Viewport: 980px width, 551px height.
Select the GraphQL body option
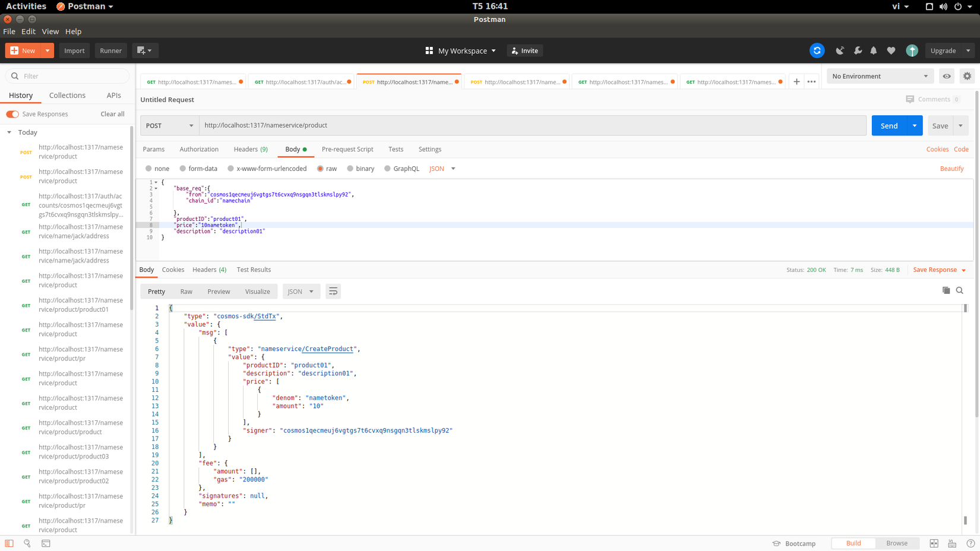tap(387, 169)
